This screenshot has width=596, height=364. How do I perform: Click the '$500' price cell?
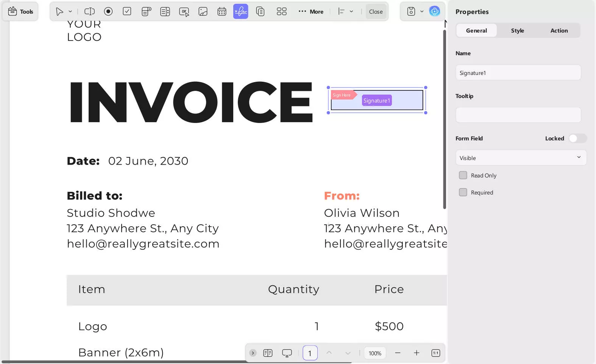389,326
